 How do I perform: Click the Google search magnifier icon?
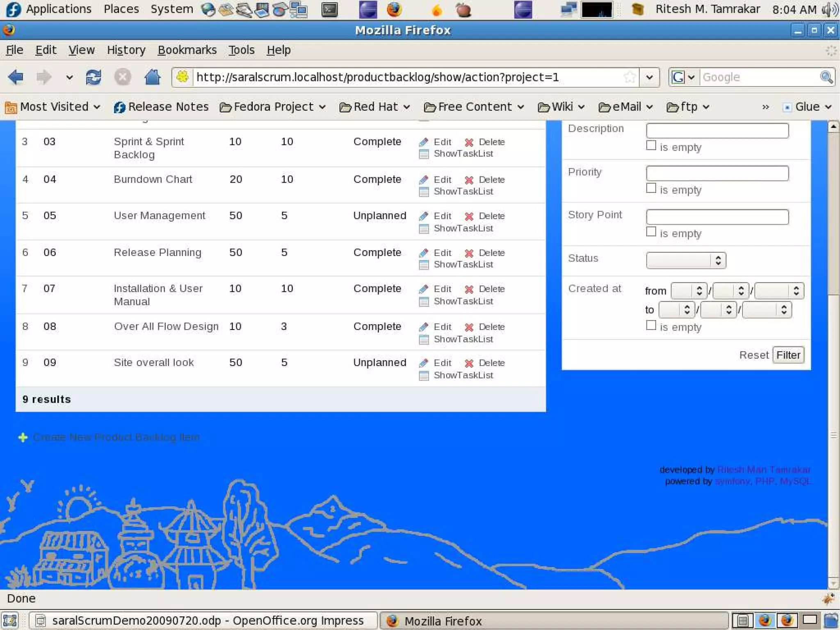pyautogui.click(x=826, y=77)
